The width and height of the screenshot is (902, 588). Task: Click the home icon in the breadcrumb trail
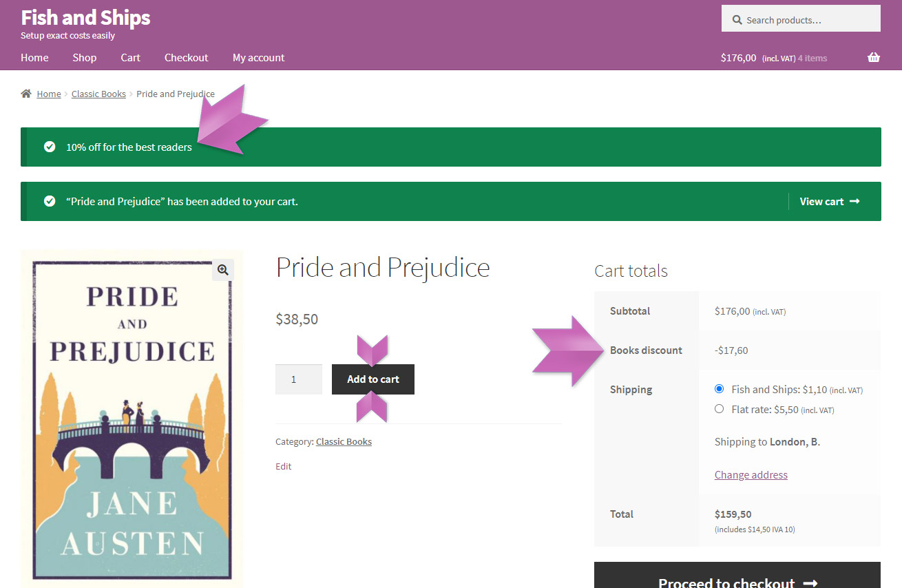[x=26, y=93]
